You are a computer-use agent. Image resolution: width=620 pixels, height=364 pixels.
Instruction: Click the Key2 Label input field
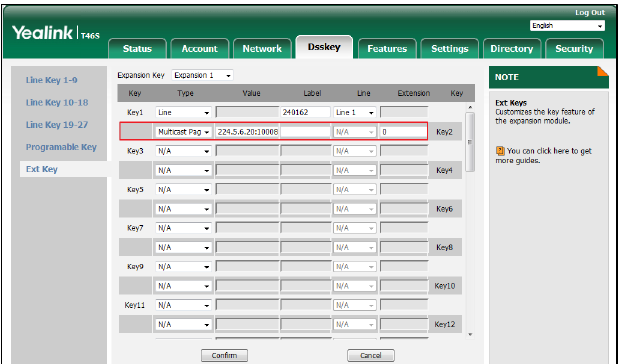coord(305,132)
